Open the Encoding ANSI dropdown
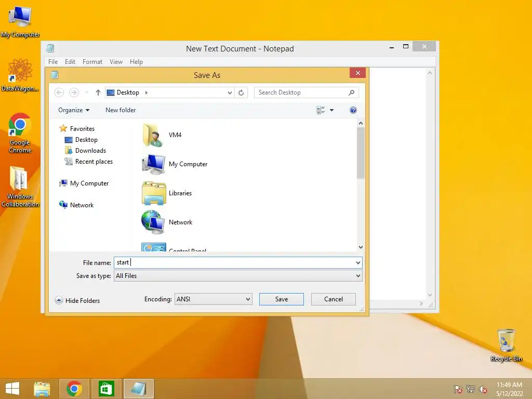Screen dimensions: 532x399 (214, 299)
